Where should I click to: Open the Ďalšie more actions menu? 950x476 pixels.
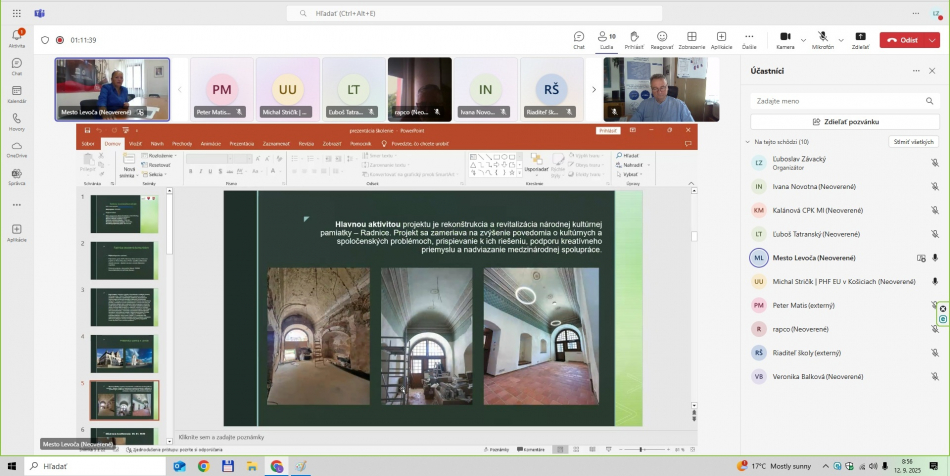[749, 39]
